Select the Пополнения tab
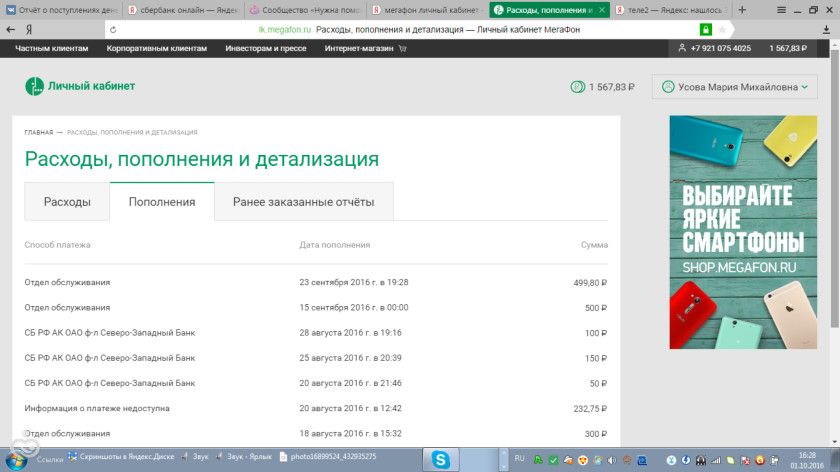This screenshot has height=472, width=840. click(162, 201)
